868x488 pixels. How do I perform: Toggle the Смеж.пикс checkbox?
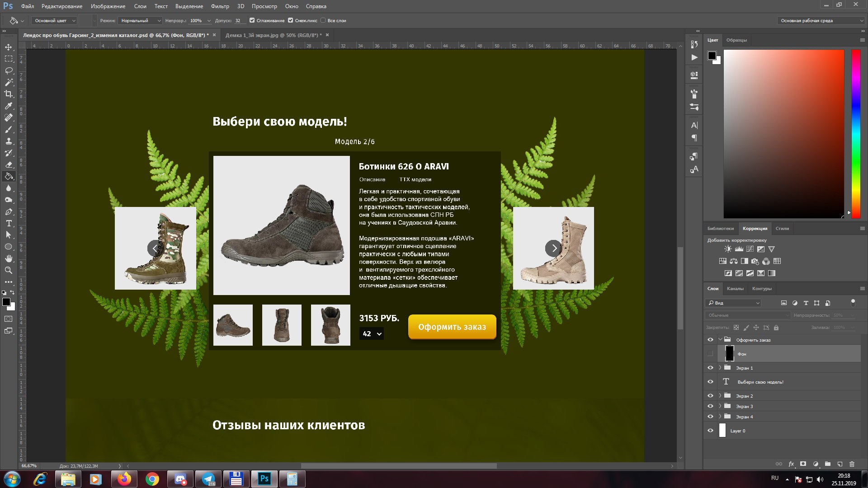click(x=291, y=20)
